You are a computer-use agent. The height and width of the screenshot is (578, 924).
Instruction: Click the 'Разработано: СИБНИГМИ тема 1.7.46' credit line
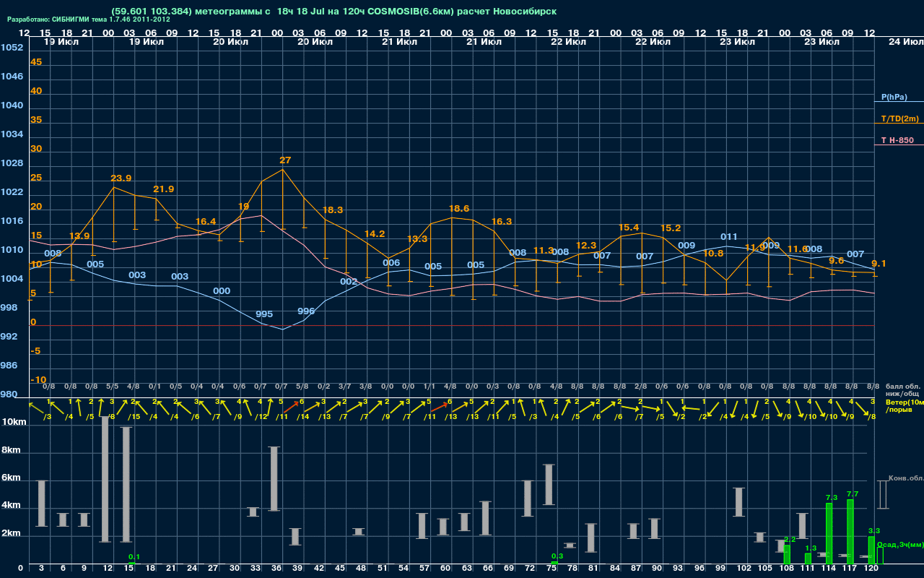[x=88, y=20]
